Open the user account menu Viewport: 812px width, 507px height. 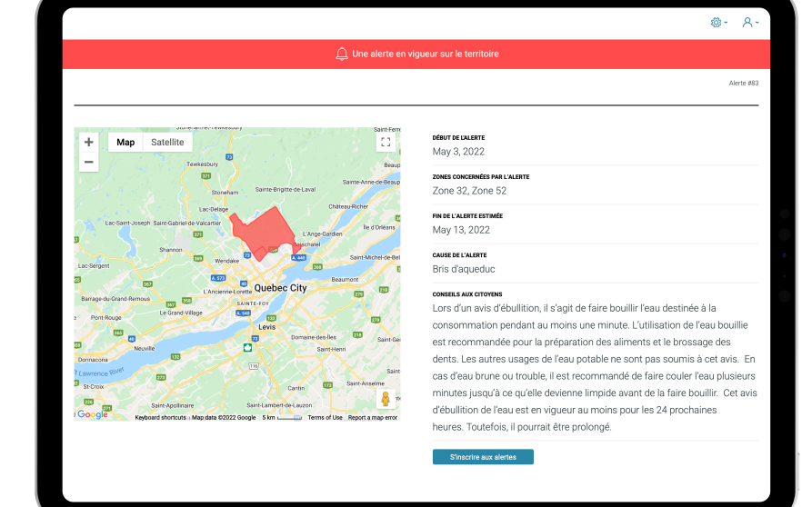(750, 22)
